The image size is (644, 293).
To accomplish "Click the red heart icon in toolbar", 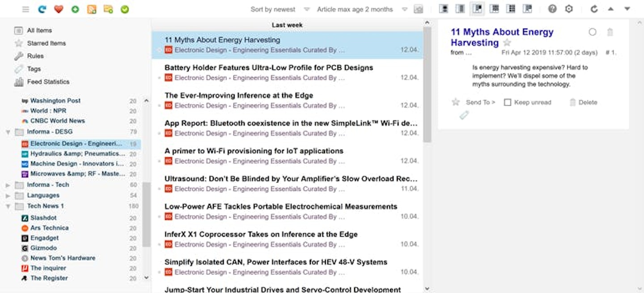I will [x=58, y=9].
